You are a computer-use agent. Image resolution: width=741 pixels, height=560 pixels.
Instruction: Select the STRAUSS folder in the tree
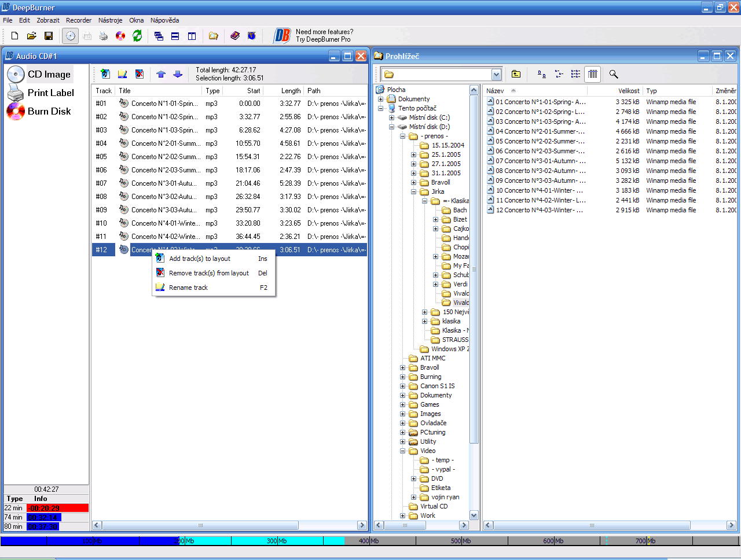pos(455,340)
